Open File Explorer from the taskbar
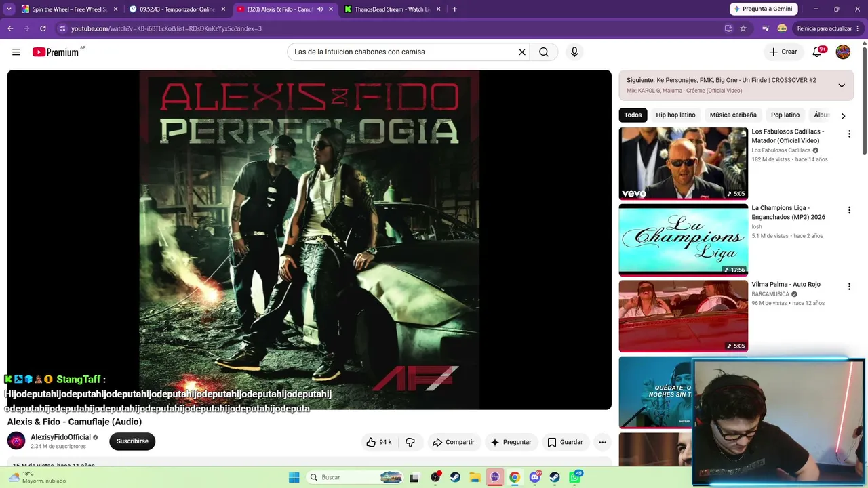 click(x=475, y=477)
